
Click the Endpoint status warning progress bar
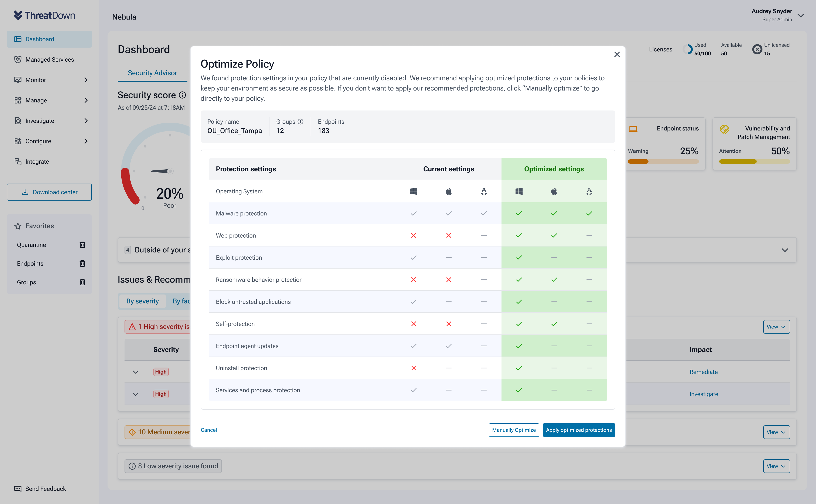(x=663, y=162)
